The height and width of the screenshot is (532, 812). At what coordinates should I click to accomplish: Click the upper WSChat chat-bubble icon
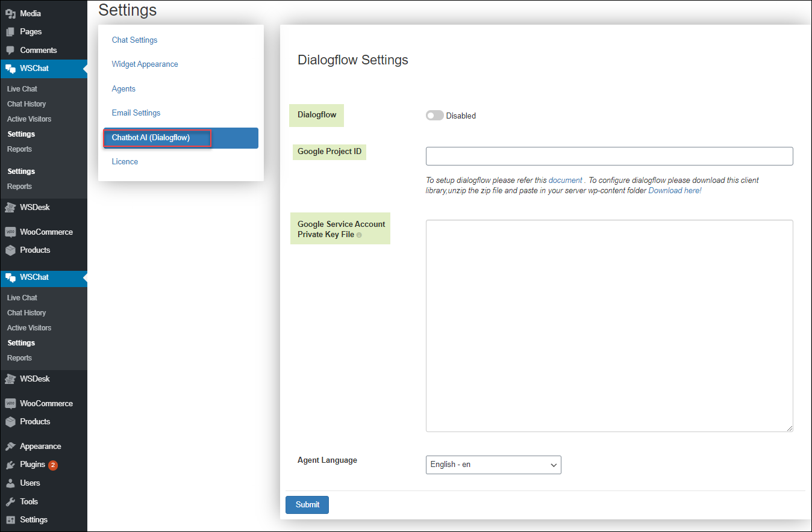10,69
